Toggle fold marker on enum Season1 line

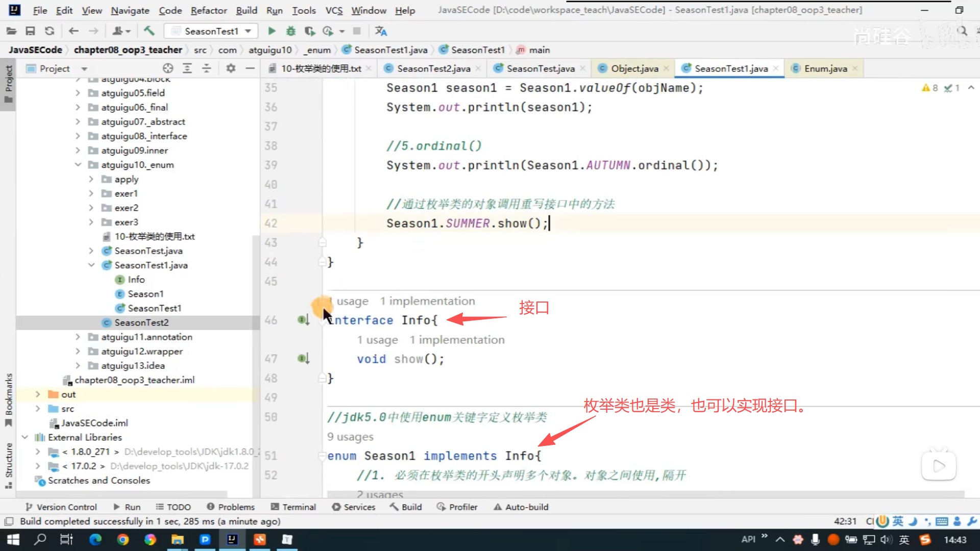click(x=322, y=456)
